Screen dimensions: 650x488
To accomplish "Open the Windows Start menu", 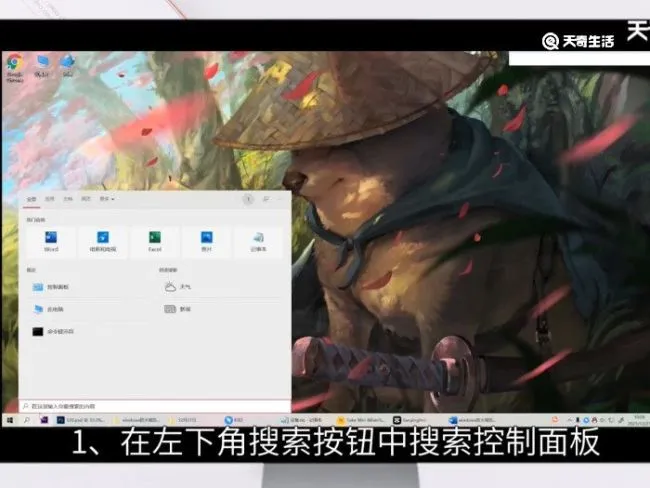I will (10, 420).
